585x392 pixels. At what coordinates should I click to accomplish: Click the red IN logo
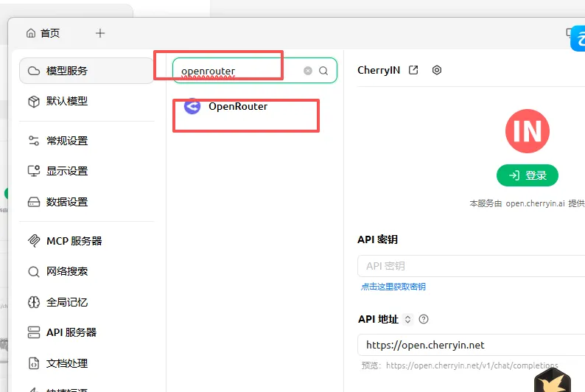click(x=528, y=131)
